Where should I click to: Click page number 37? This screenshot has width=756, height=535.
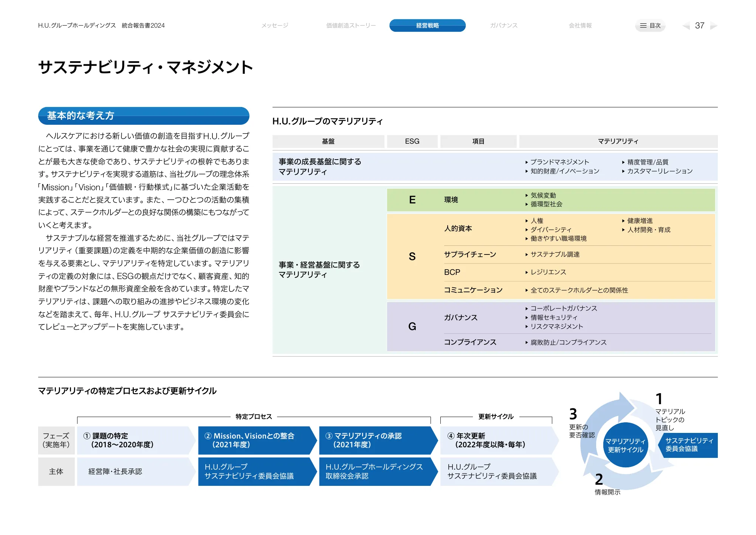700,25
